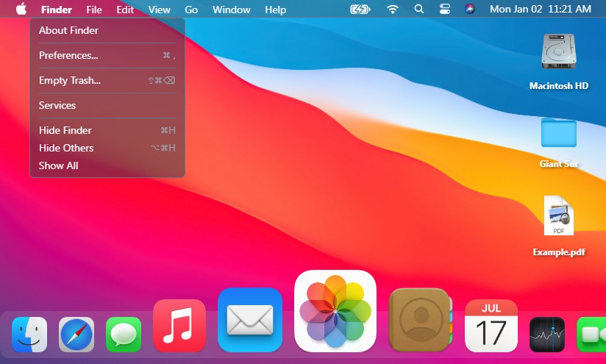
Task: Click Hide Others in the menu
Action: [66, 148]
